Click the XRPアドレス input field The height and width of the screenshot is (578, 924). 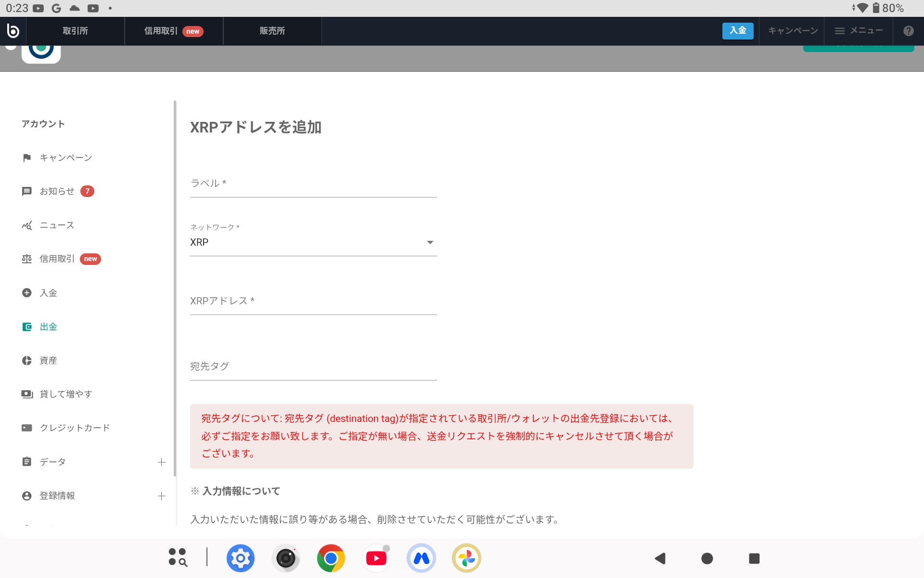coord(313,302)
